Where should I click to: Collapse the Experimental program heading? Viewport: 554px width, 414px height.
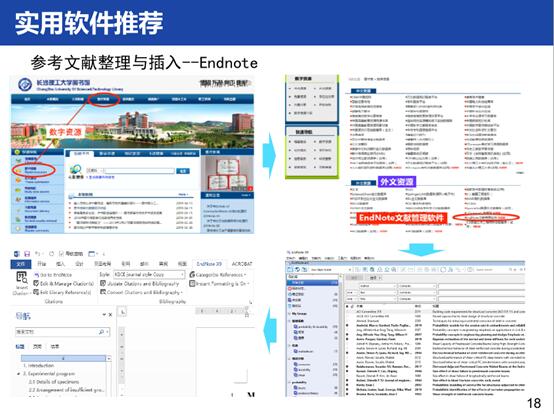(18, 374)
